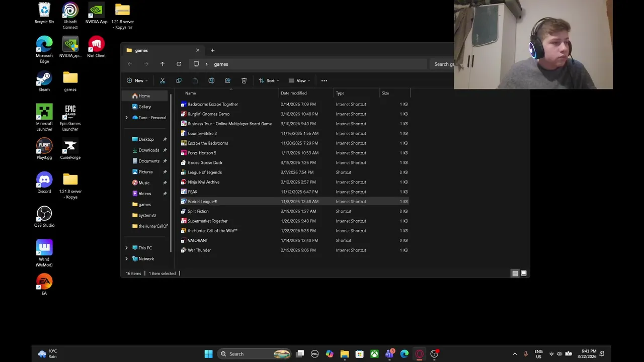Open Microsoft Store from taskbar
The height and width of the screenshot is (362, 644).
click(x=359, y=354)
